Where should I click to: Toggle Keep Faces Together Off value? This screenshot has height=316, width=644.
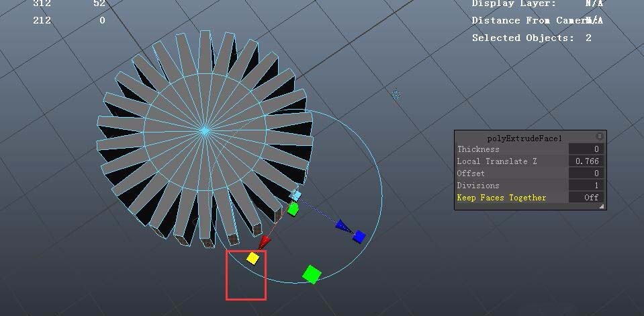click(586, 198)
